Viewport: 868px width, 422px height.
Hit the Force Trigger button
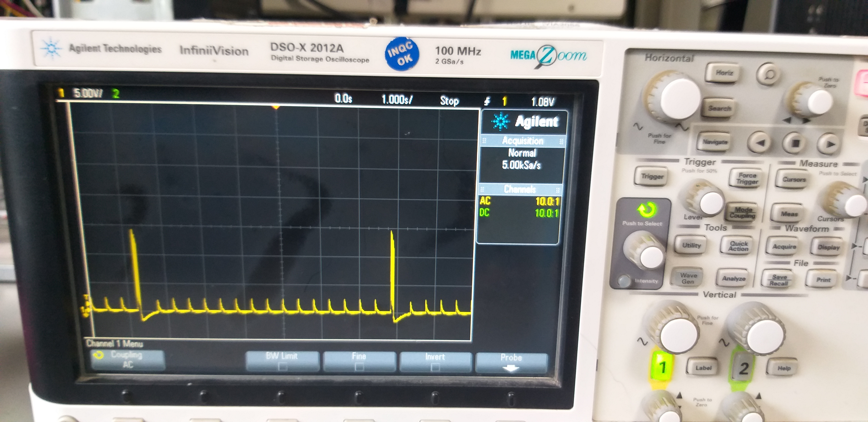(747, 179)
